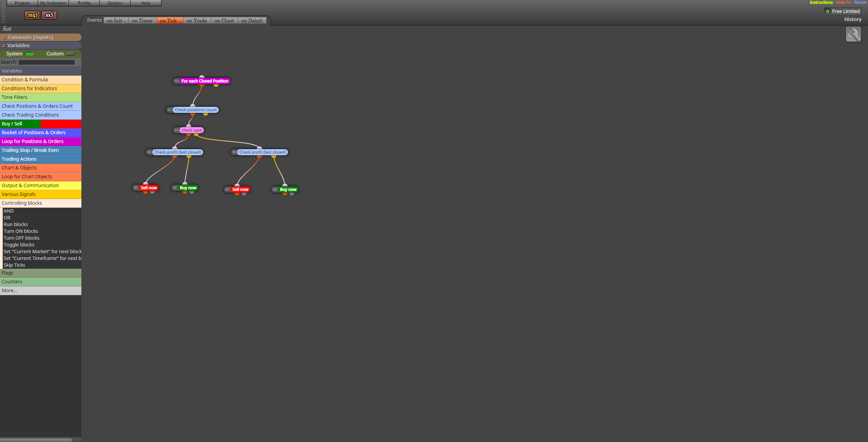The height and width of the screenshot is (442, 868).
Task: Toggle the Custom blocks switch
Action: pyautogui.click(x=71, y=54)
